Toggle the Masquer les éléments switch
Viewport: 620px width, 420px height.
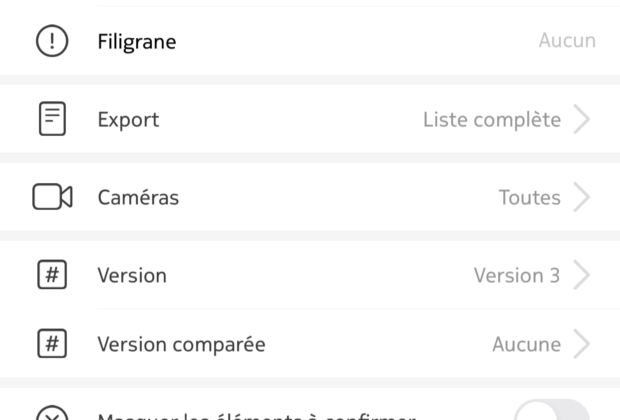552,410
